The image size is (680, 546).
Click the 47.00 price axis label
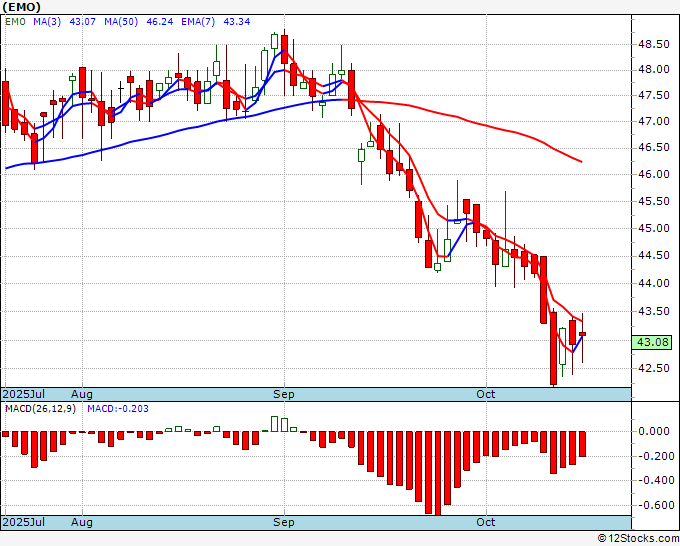point(654,121)
